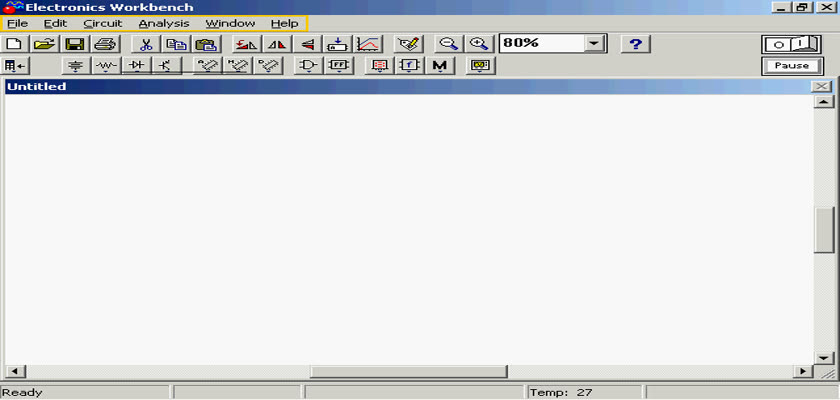The image size is (840, 400).
Task: Open the Basic resistor parts bin
Action: (x=106, y=66)
